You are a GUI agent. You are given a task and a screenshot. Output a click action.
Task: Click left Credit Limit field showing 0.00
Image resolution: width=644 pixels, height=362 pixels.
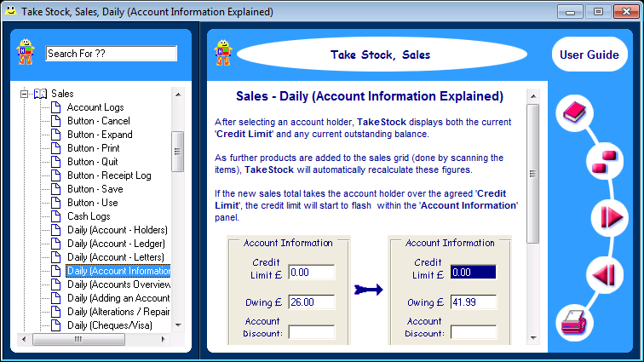coord(311,272)
